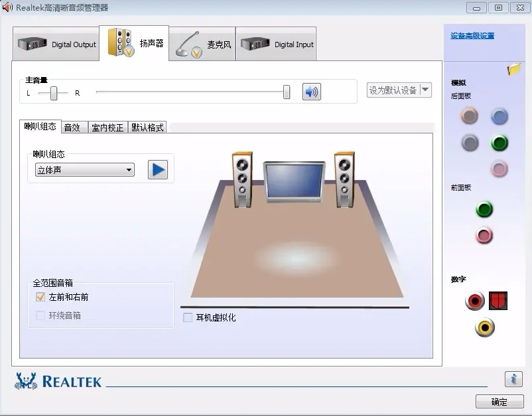Select the grey rear panel jack
Viewport: 532px width, 417px height.
(x=470, y=143)
